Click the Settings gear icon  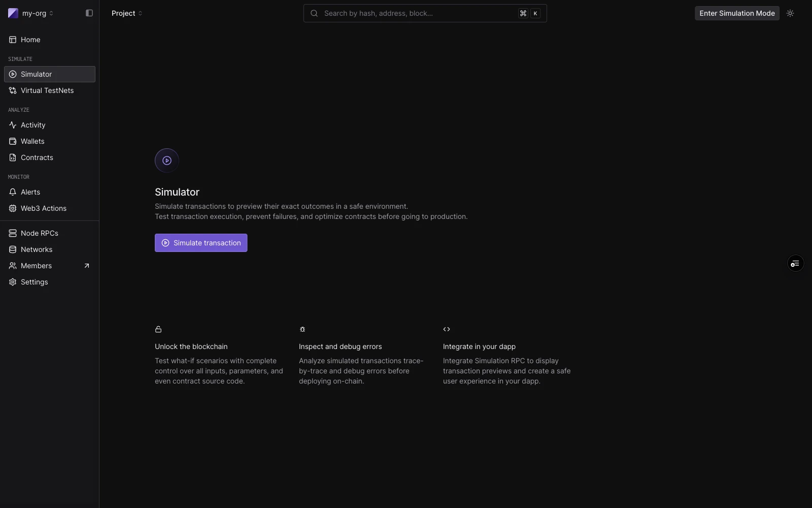[x=13, y=282]
